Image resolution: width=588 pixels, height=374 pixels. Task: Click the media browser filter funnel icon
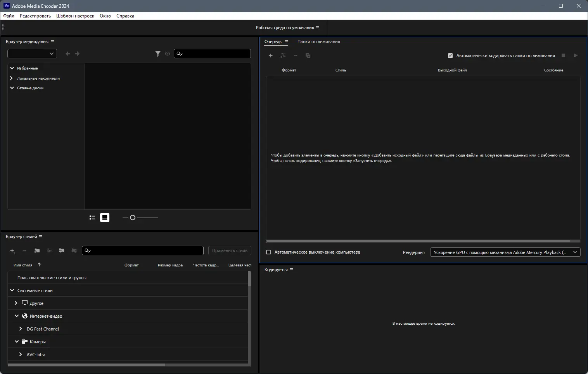tap(158, 54)
